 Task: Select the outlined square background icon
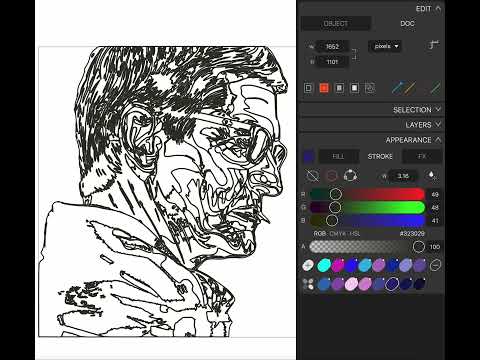pyautogui.click(x=308, y=88)
